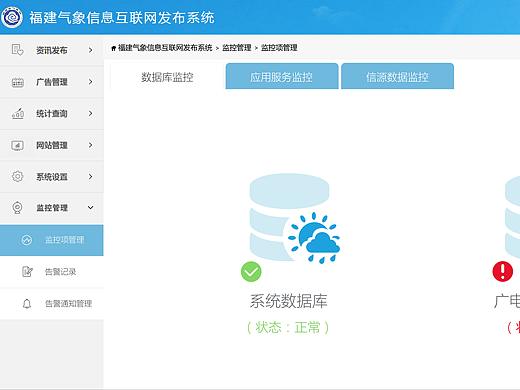Screen dimensions: 520x390
Task: Expand the 系统设置 menu chevron
Action: coord(90,176)
